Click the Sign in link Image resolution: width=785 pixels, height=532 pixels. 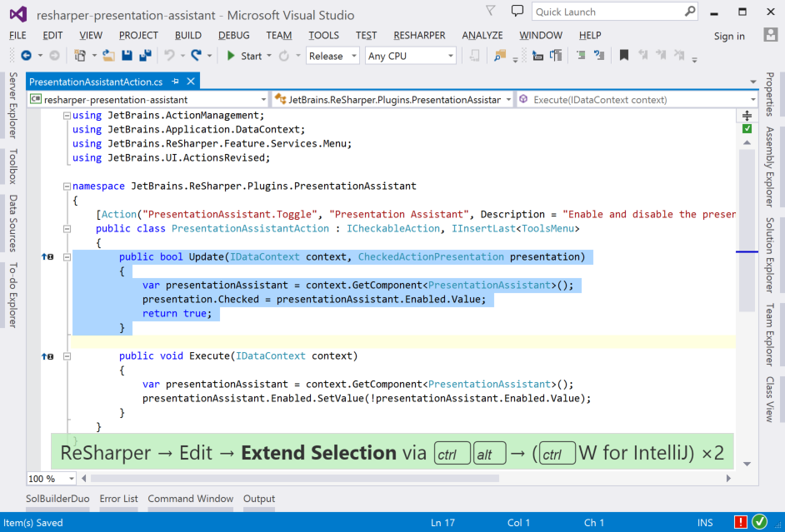pos(729,36)
